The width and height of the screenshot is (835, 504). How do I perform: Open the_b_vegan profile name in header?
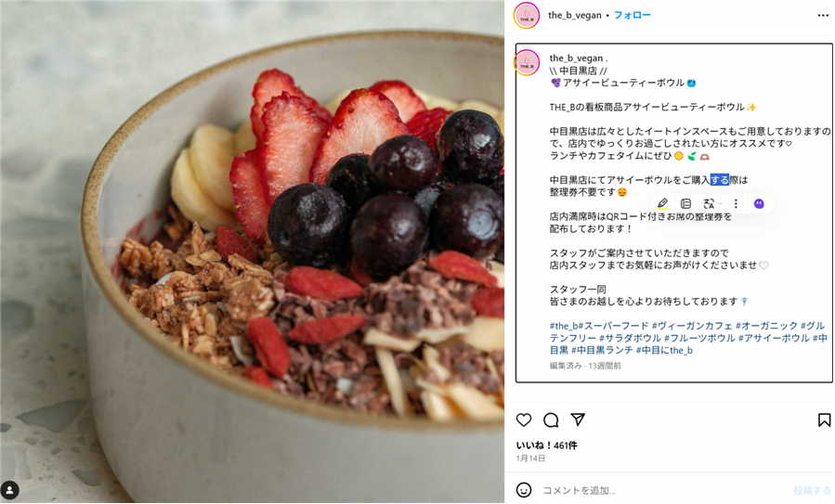tap(575, 16)
